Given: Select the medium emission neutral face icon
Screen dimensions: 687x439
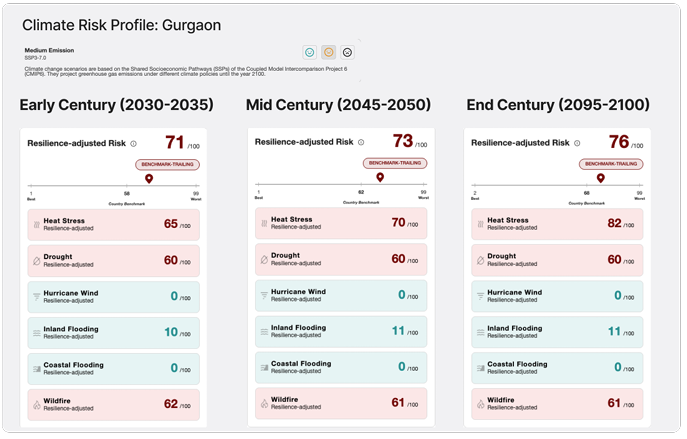Looking at the screenshot, I should point(328,52).
